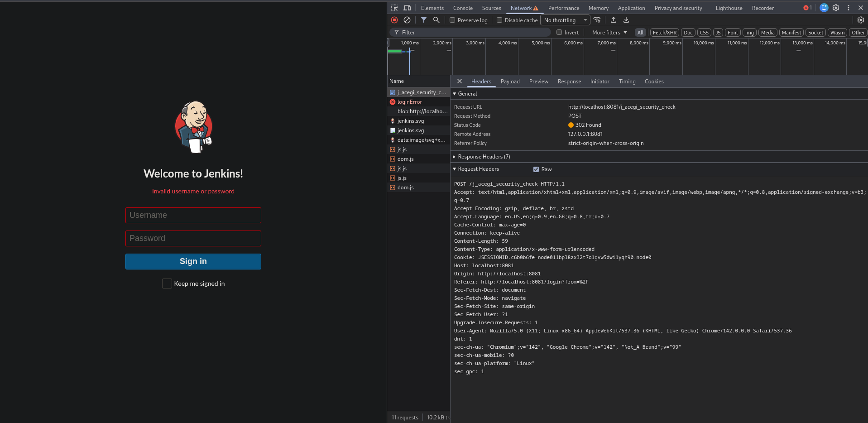Click the Sign in button
Screen dimensions: 868x423
[193, 261]
